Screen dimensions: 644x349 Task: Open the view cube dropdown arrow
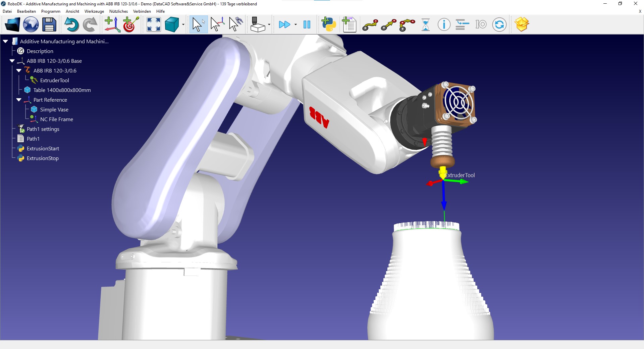pyautogui.click(x=183, y=24)
